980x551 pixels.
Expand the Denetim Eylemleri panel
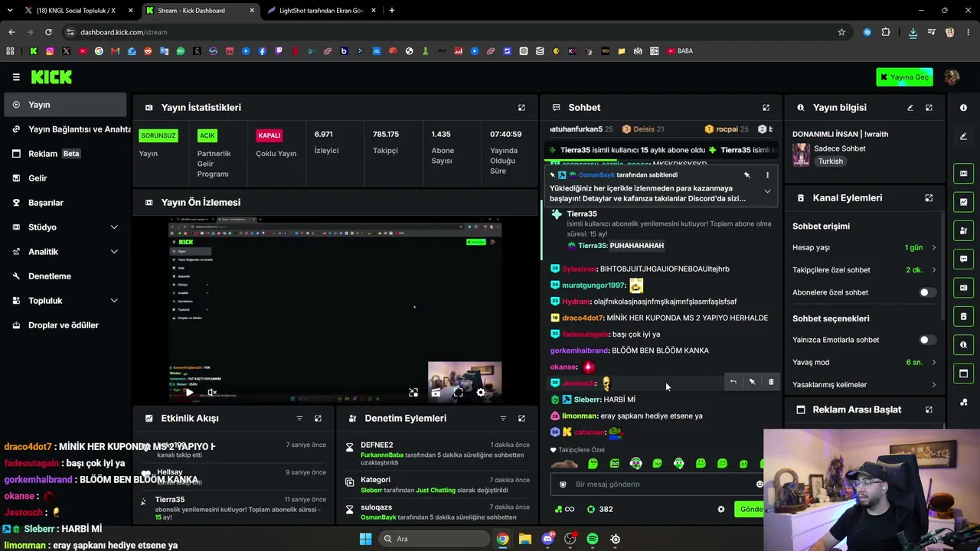tap(521, 419)
